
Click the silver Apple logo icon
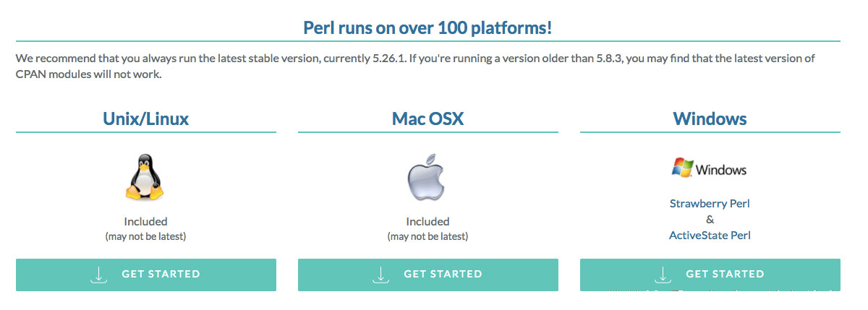(427, 176)
